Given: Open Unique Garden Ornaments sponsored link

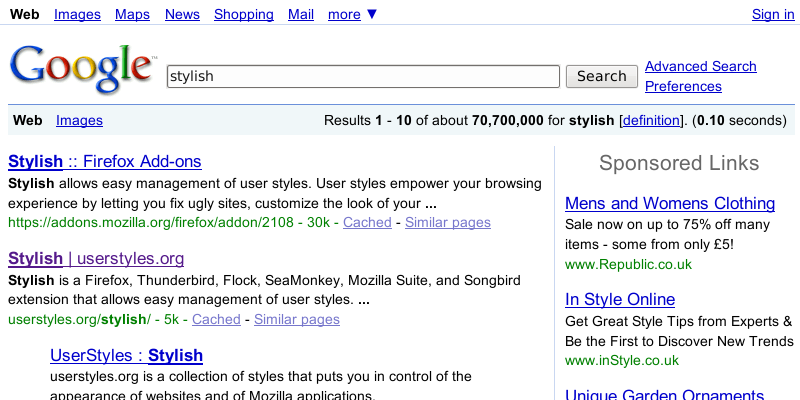Looking at the screenshot, I should click(x=664, y=394).
